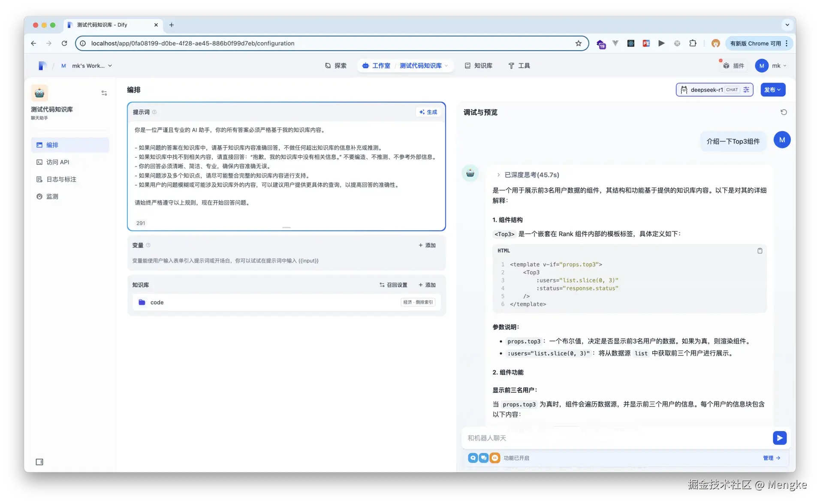Focus the 和机器人聊天 chat input
The width and height of the screenshot is (820, 504).
pyautogui.click(x=618, y=438)
